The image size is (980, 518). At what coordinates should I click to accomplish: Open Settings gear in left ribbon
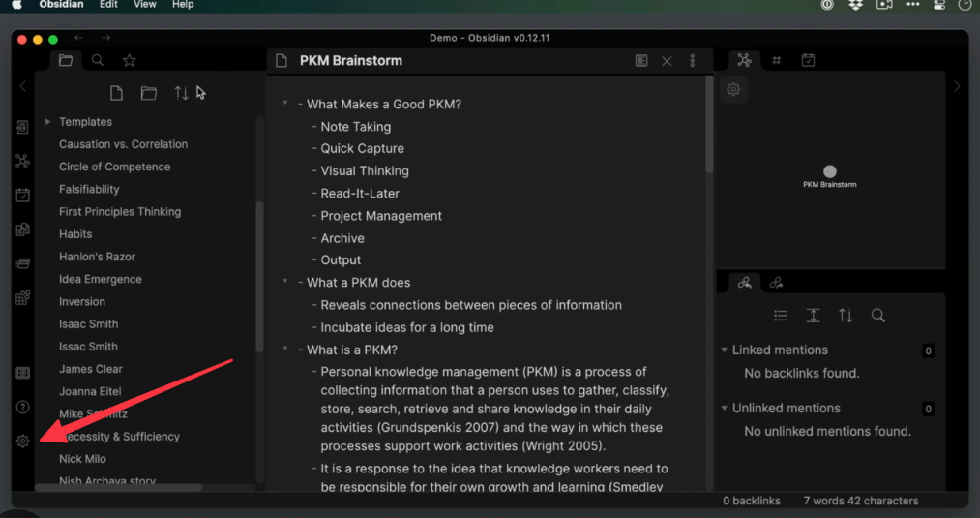[x=22, y=442]
